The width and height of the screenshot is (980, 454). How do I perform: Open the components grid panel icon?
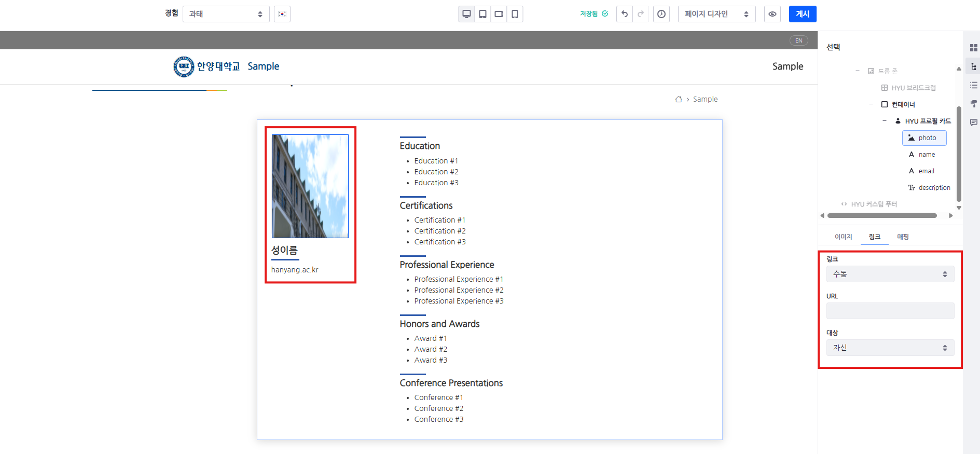[973, 48]
